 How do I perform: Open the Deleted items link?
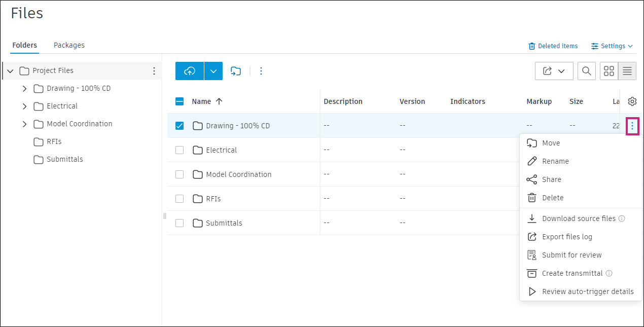(553, 46)
